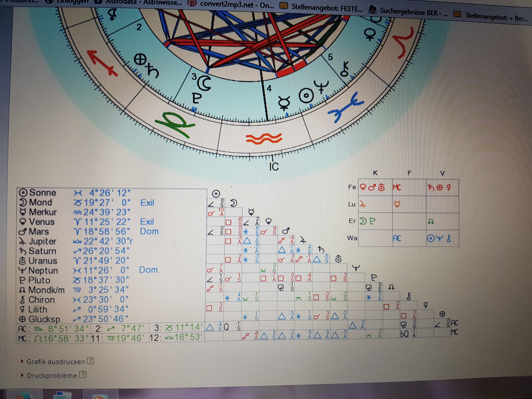Click the Saturn row label in the planet table
Screen dimensions: 532x399
42,251
